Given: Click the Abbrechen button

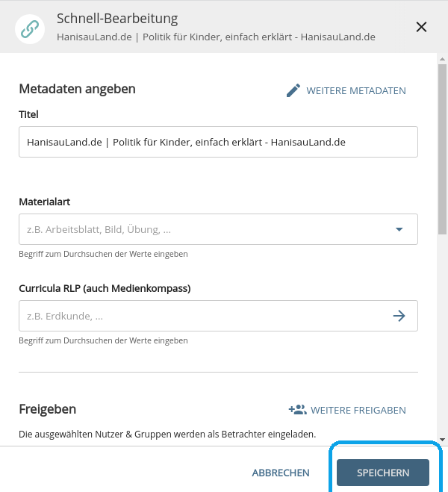Looking at the screenshot, I should point(281,473).
